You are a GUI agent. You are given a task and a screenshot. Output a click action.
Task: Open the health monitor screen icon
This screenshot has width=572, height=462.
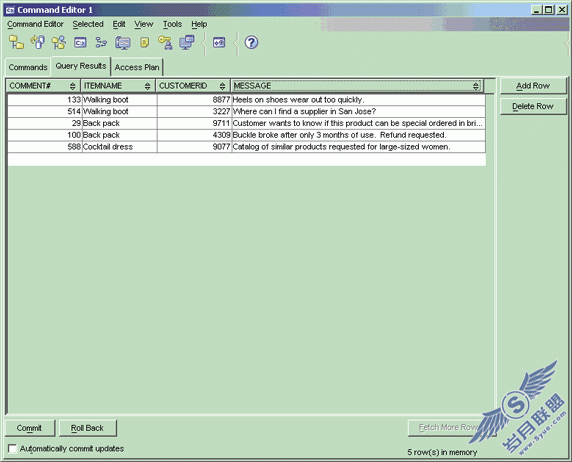coord(123,43)
